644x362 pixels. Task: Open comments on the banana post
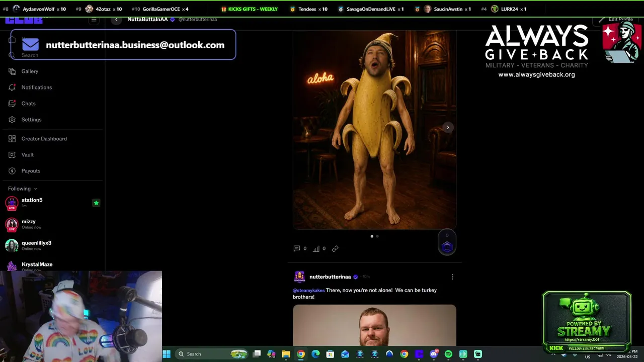coord(297,248)
